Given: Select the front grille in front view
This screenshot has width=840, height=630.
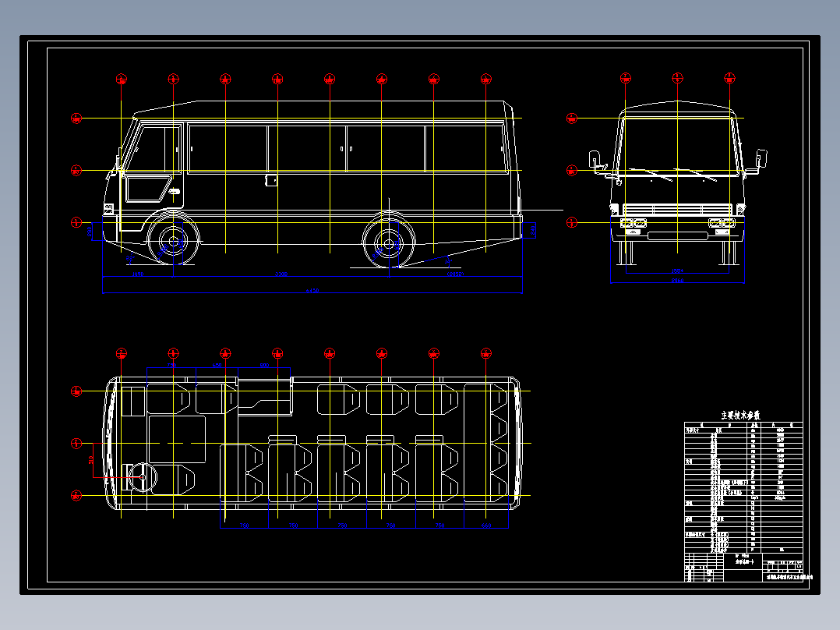Looking at the screenshot, I should point(678,209).
